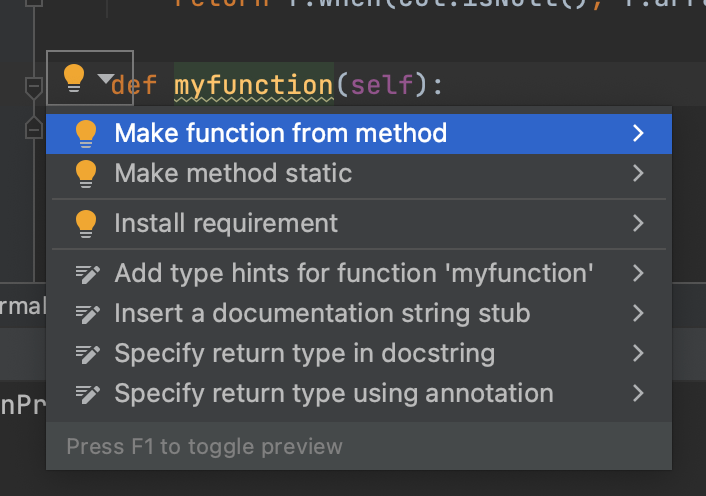Screen dimensions: 706x496
Task: Open submenu chevron beside 'Add type hints'
Action: click(x=638, y=273)
